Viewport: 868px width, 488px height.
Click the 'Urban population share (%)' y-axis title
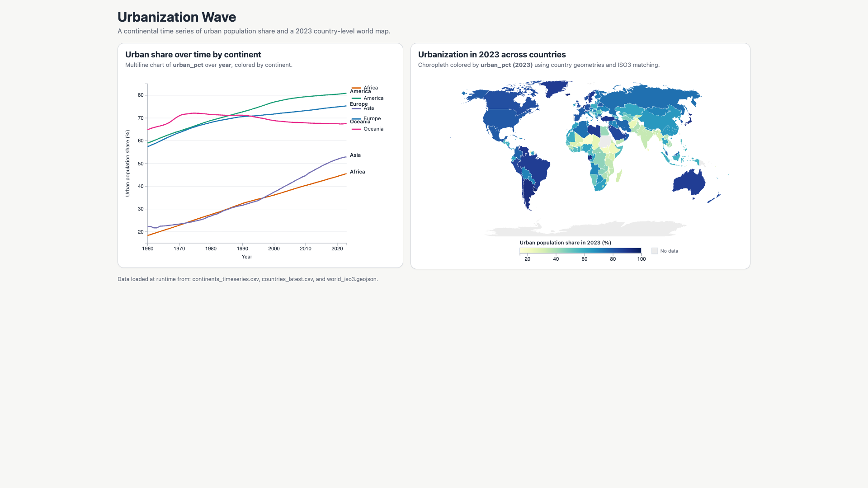[x=127, y=164]
